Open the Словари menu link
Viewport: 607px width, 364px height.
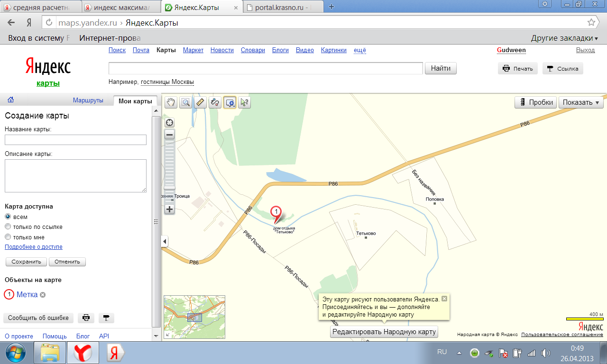(253, 50)
